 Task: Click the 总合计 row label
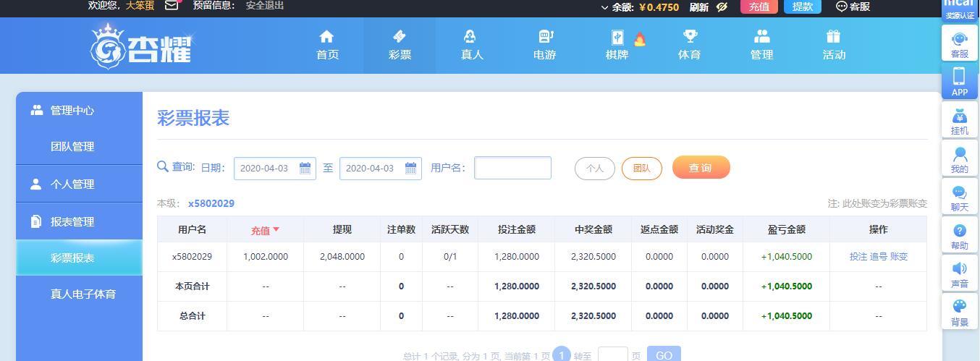192,315
